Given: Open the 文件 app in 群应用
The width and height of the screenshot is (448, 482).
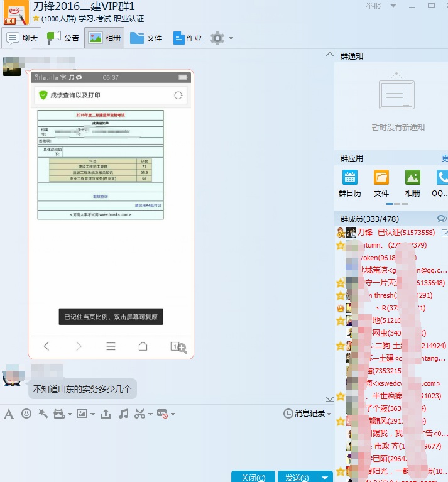Looking at the screenshot, I should [x=381, y=183].
